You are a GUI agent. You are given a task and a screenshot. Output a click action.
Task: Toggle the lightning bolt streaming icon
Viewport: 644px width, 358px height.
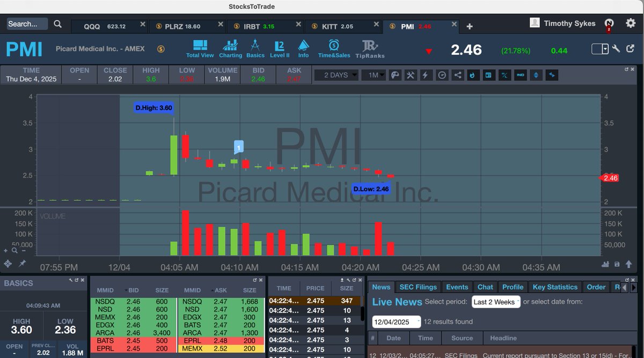tap(426, 75)
